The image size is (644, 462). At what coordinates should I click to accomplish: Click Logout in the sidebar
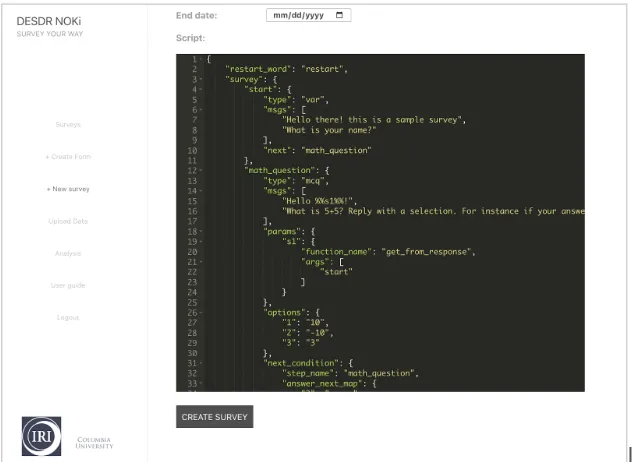point(68,317)
